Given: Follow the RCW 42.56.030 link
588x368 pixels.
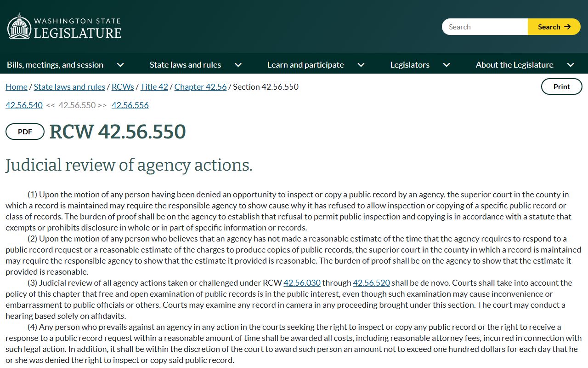Looking at the screenshot, I should [x=302, y=282].
